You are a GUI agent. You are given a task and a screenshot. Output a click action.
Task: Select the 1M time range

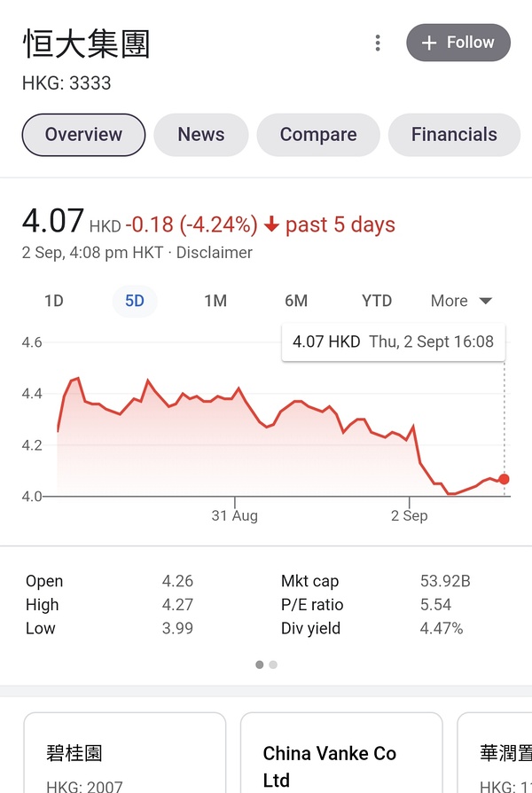pyautogui.click(x=215, y=301)
